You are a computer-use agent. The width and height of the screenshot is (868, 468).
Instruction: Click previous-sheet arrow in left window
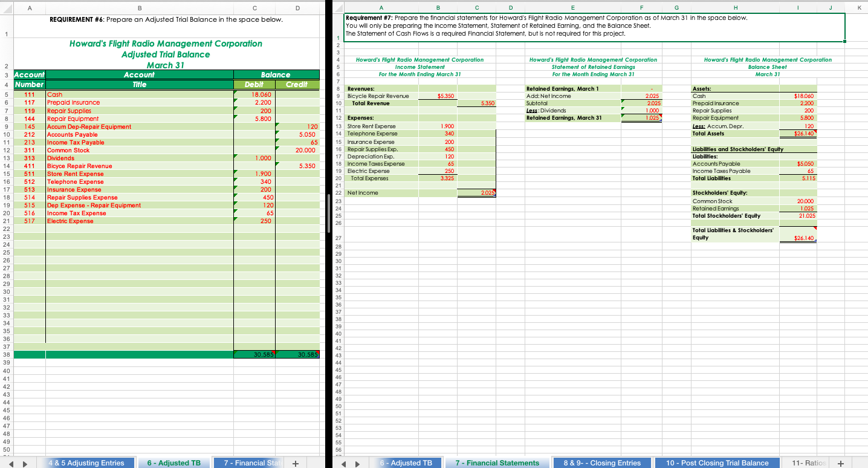[10, 463]
